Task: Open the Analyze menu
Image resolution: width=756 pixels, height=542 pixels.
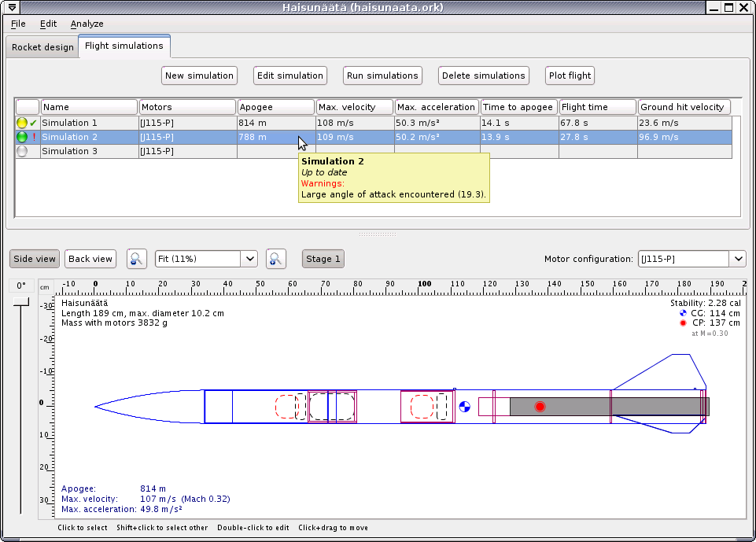Action: pos(87,24)
